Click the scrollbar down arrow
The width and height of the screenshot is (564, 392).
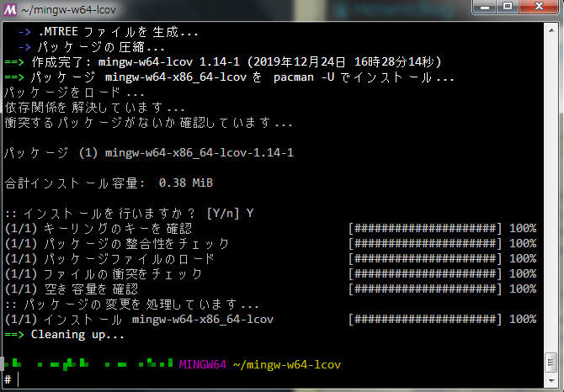click(x=551, y=380)
